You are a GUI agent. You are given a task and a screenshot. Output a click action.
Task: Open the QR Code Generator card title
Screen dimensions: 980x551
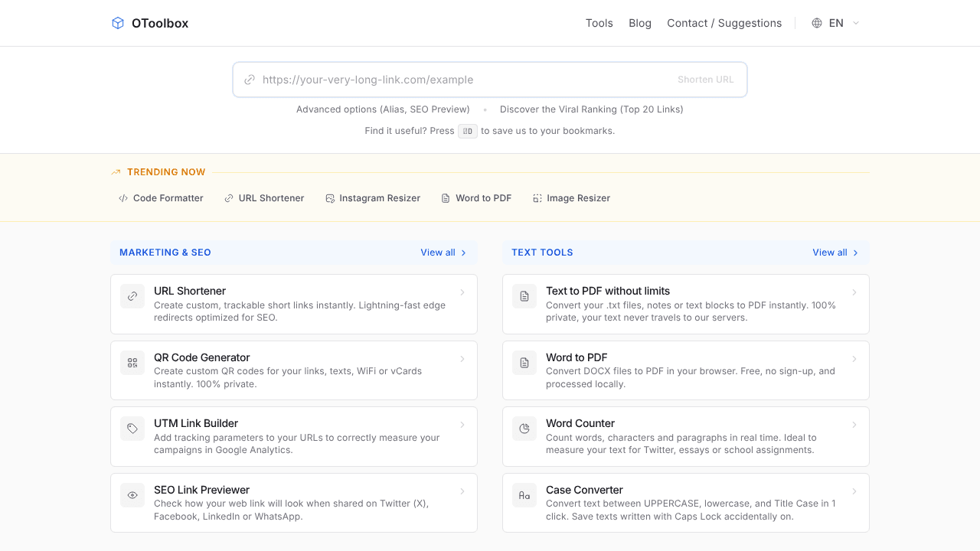coord(202,357)
